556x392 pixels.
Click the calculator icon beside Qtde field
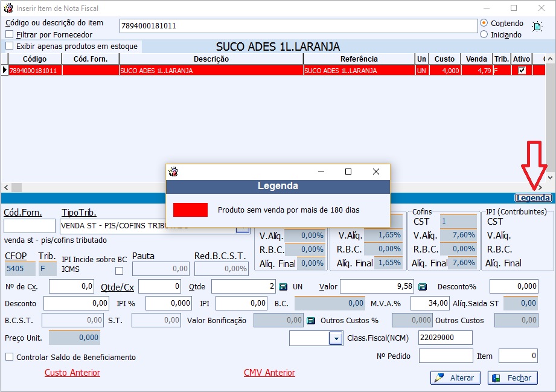point(283,286)
